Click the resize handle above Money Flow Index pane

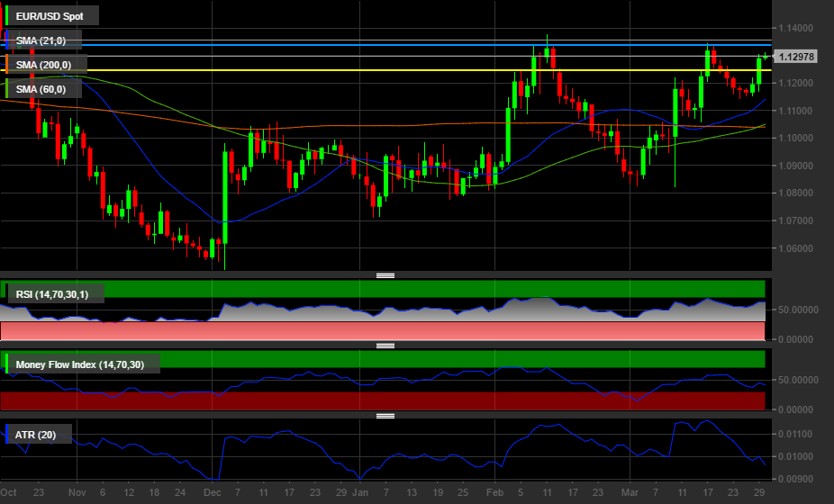(x=385, y=346)
